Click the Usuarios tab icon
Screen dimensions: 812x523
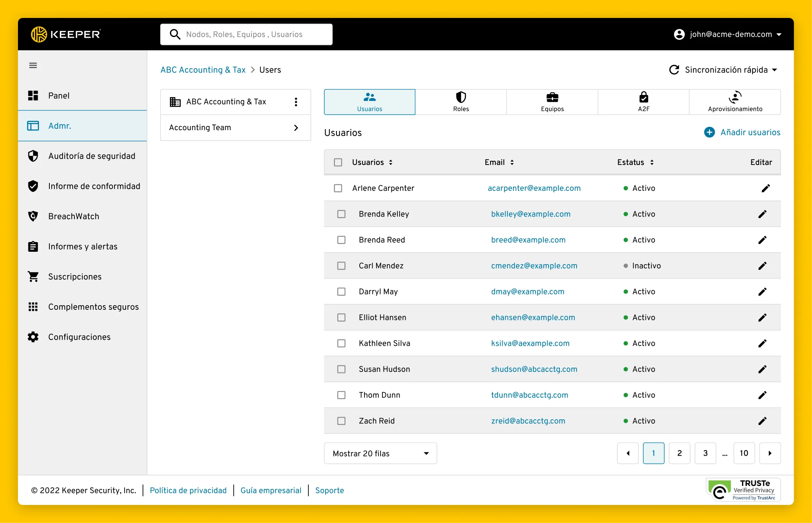369,97
